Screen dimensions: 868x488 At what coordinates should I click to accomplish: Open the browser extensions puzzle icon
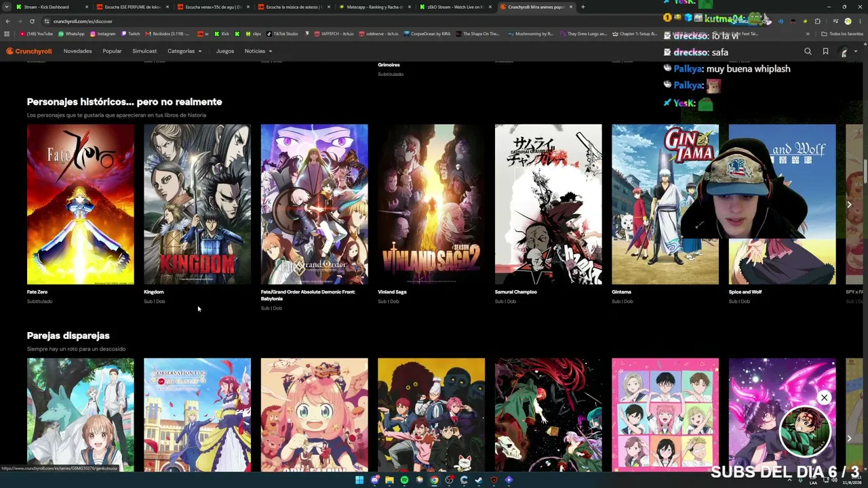click(817, 21)
